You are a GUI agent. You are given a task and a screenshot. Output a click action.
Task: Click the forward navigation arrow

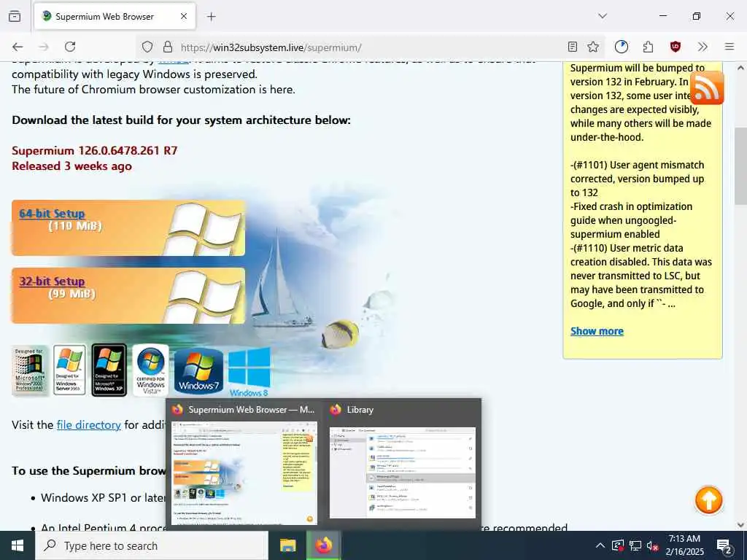(44, 47)
